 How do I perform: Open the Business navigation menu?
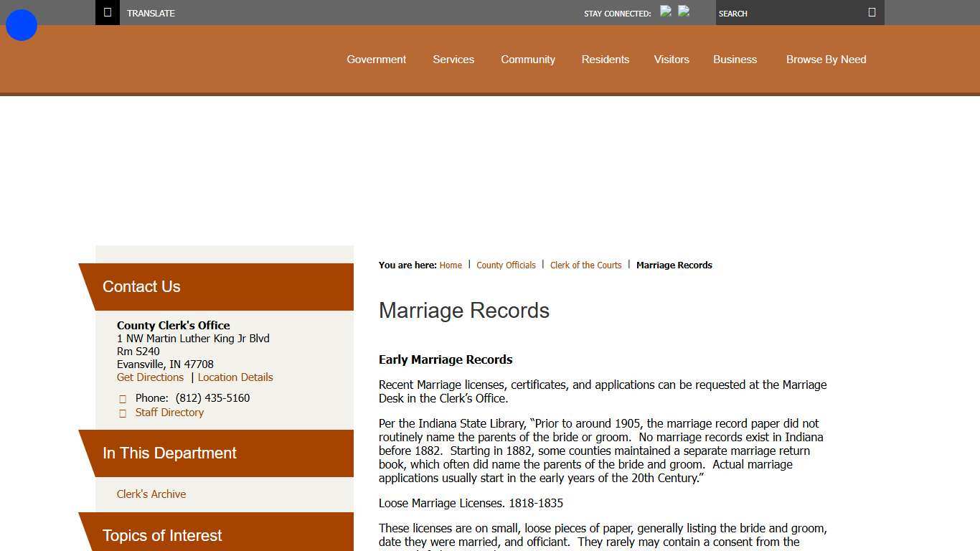tap(735, 60)
